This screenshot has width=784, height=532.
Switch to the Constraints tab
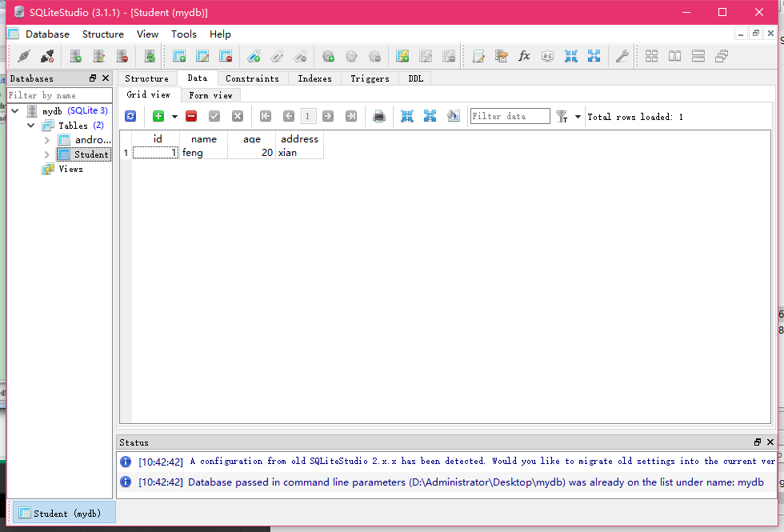(x=253, y=78)
